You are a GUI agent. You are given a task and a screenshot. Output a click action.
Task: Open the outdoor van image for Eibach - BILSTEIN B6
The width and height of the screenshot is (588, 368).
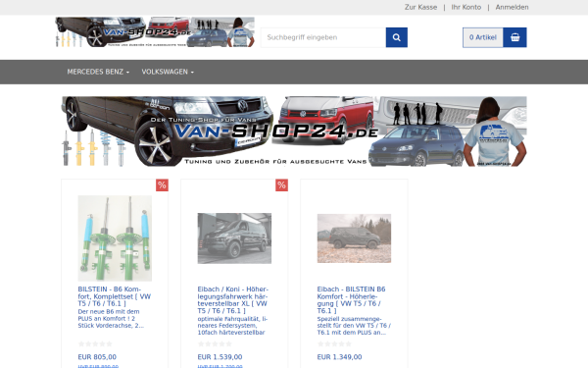tap(354, 238)
